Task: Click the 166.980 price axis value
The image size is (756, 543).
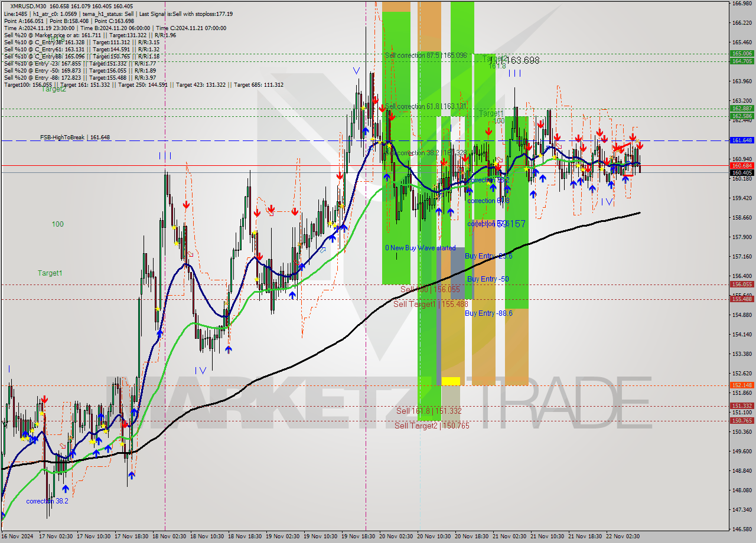Action: pos(742,4)
